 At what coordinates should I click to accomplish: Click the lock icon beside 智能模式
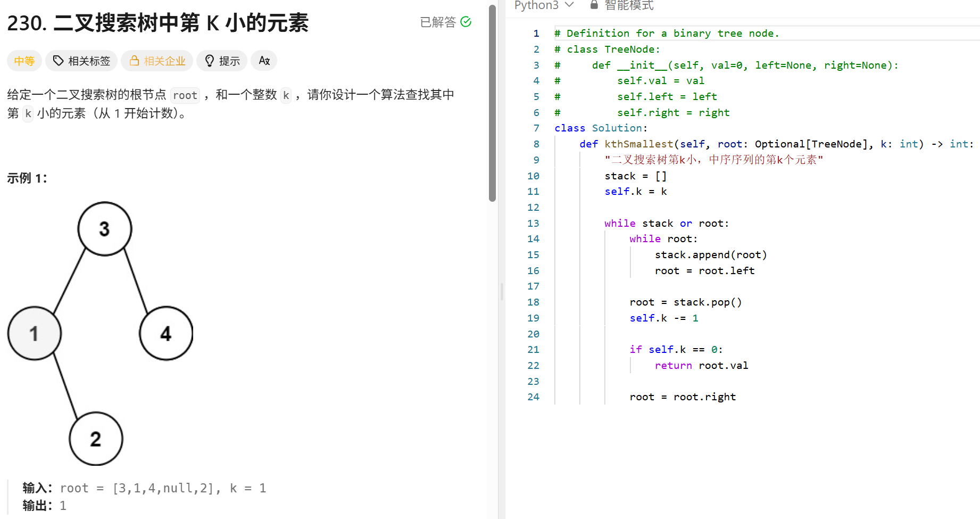point(594,5)
